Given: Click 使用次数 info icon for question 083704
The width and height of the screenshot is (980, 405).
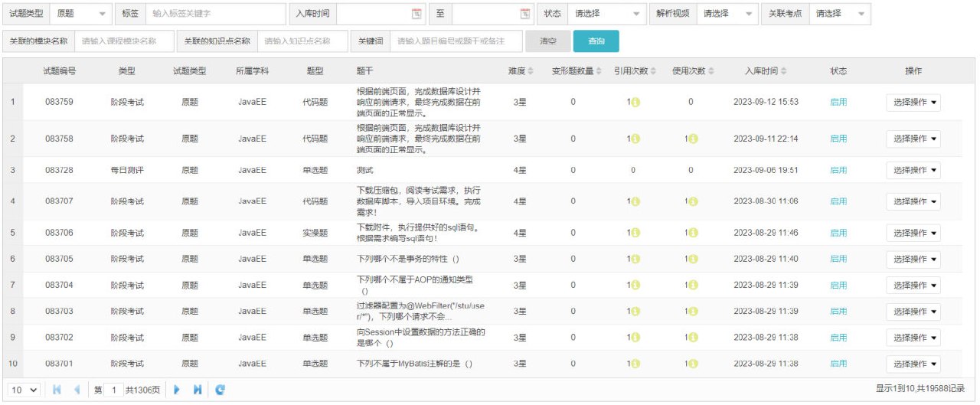Looking at the screenshot, I should point(692,286).
